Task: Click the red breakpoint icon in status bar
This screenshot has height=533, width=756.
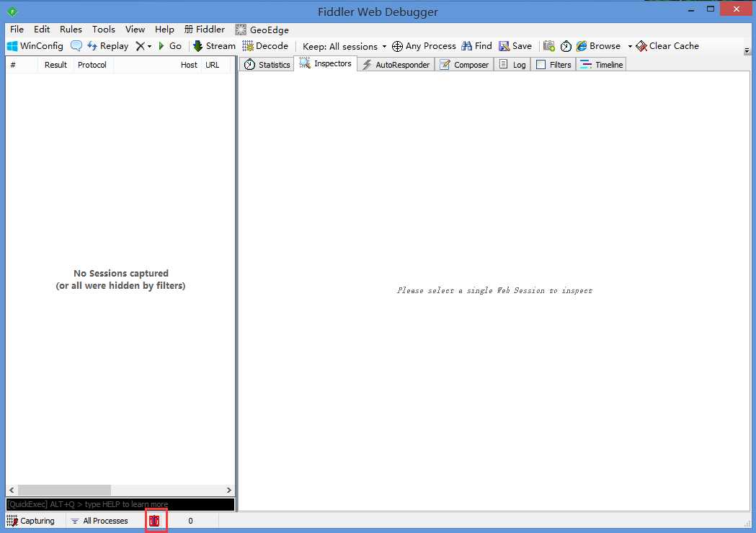Action: point(154,521)
